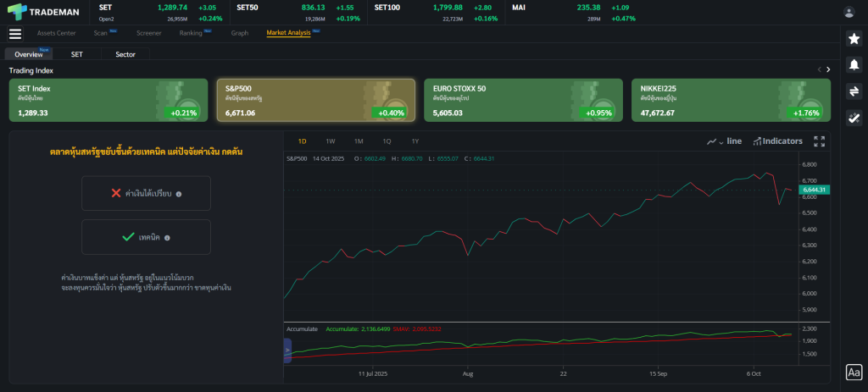Expand chart to fullscreen

point(819,141)
